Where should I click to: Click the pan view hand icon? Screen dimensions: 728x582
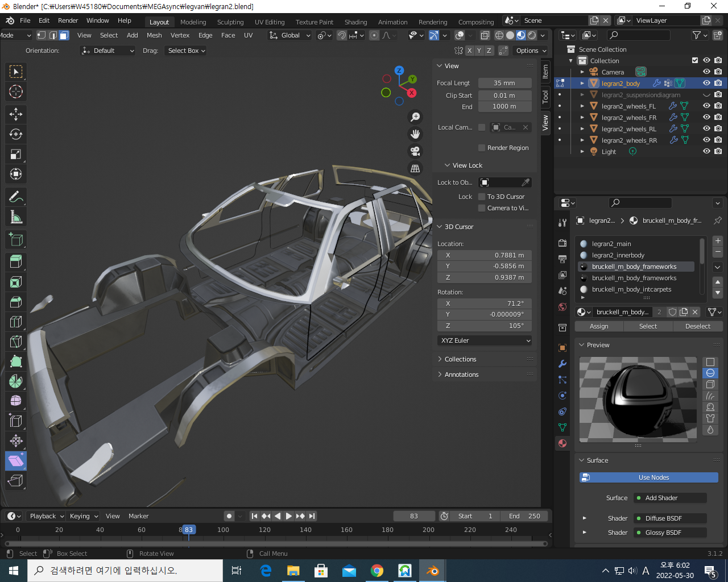[415, 134]
